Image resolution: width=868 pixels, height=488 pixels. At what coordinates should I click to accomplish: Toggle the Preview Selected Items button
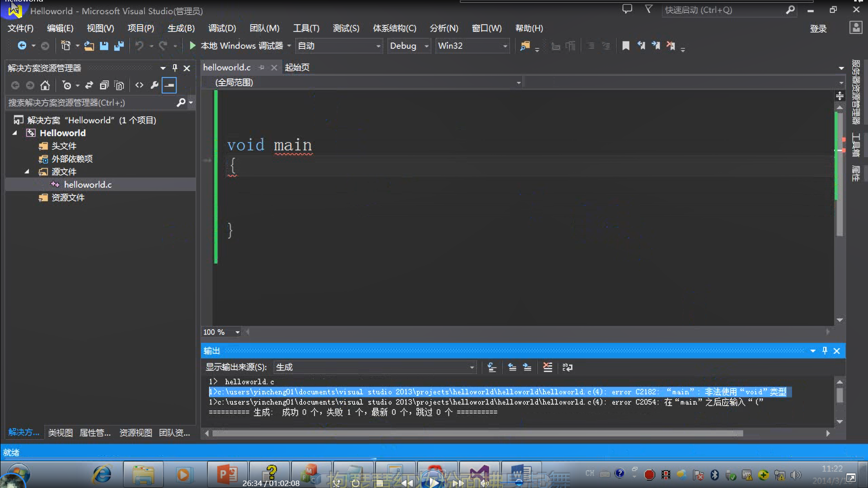pyautogui.click(x=169, y=85)
